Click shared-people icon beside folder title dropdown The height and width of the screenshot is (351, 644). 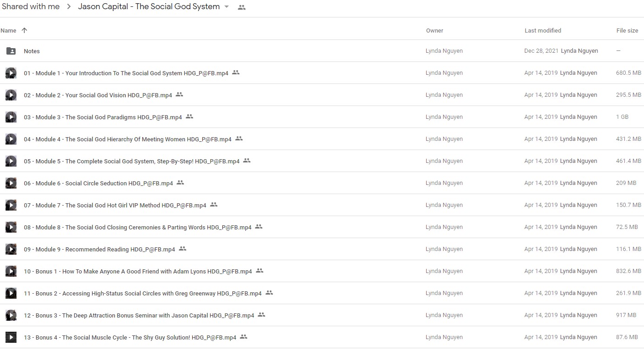(x=242, y=7)
